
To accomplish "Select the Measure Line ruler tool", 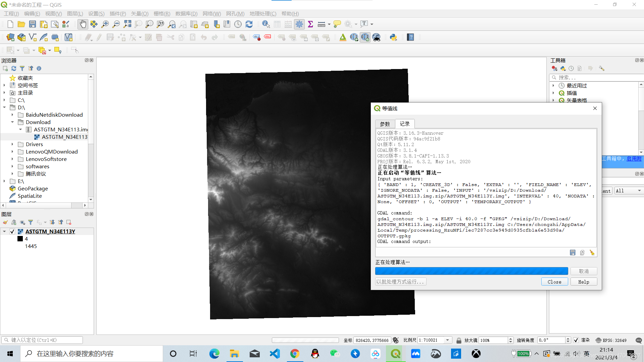I will click(321, 24).
